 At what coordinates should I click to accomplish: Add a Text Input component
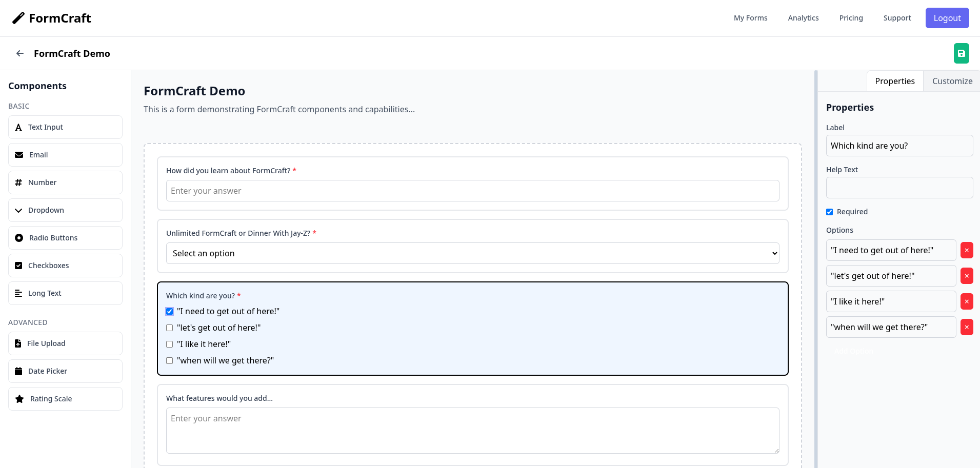pos(65,127)
